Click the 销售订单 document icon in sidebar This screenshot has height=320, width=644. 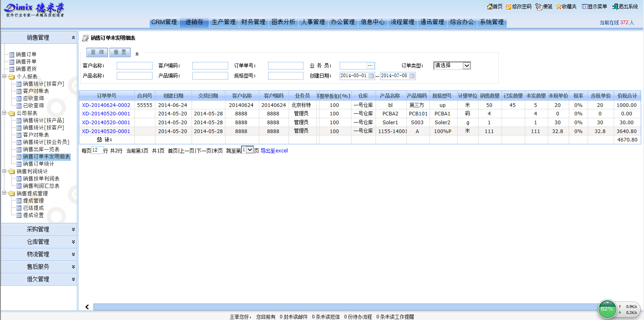pyautogui.click(x=12, y=54)
